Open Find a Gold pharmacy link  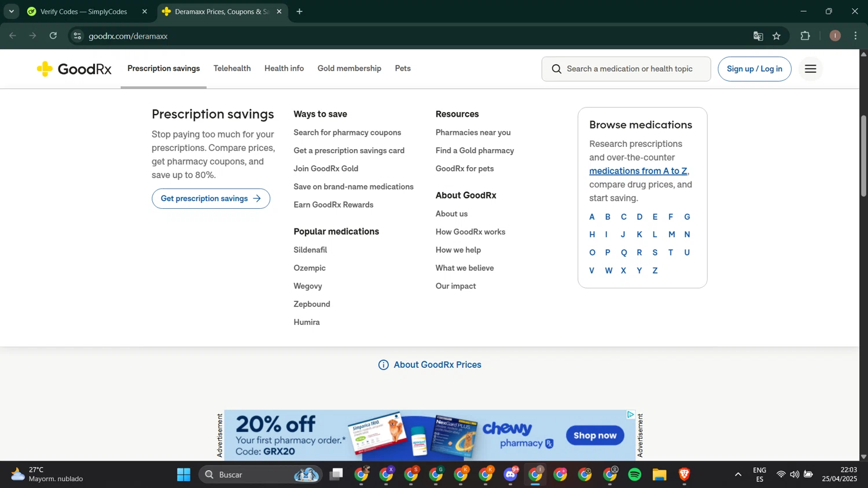click(475, 151)
